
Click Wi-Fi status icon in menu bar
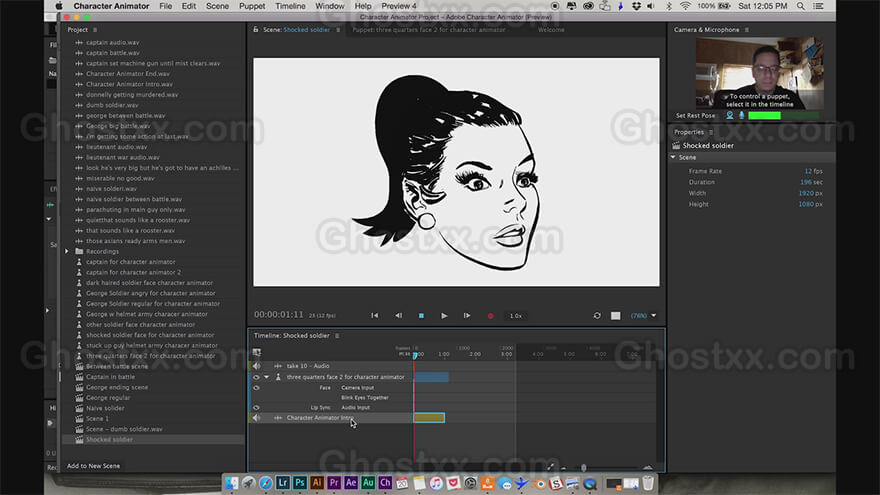point(685,6)
